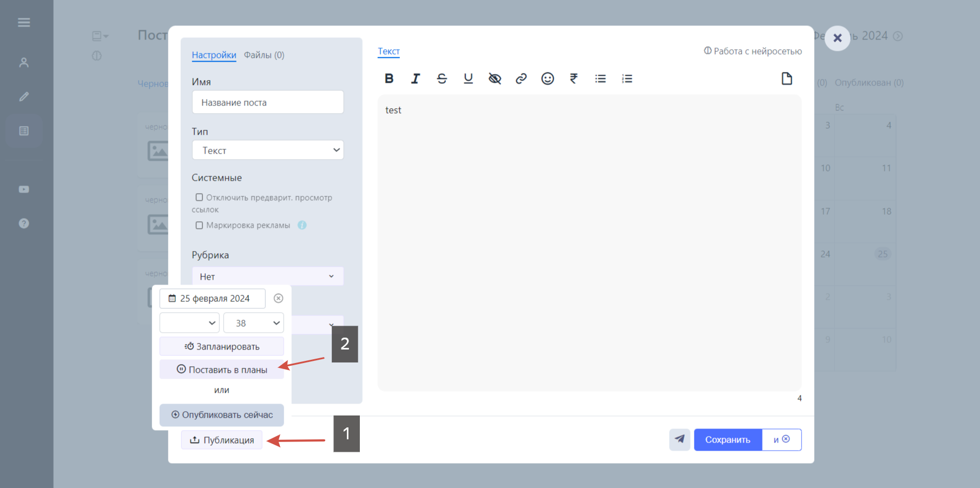Apply strikethrough formatting
The image size is (980, 488).
point(442,78)
